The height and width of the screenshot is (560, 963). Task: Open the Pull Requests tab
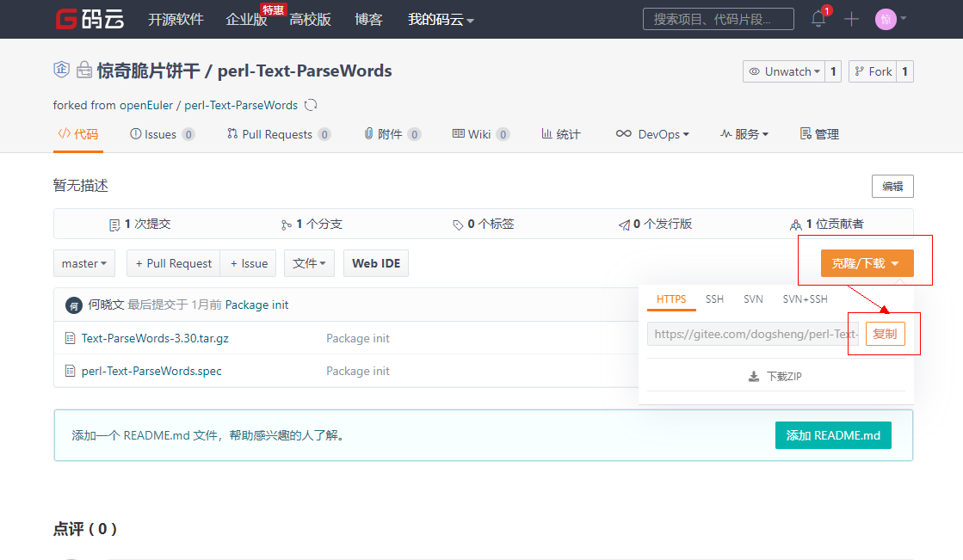(x=277, y=134)
